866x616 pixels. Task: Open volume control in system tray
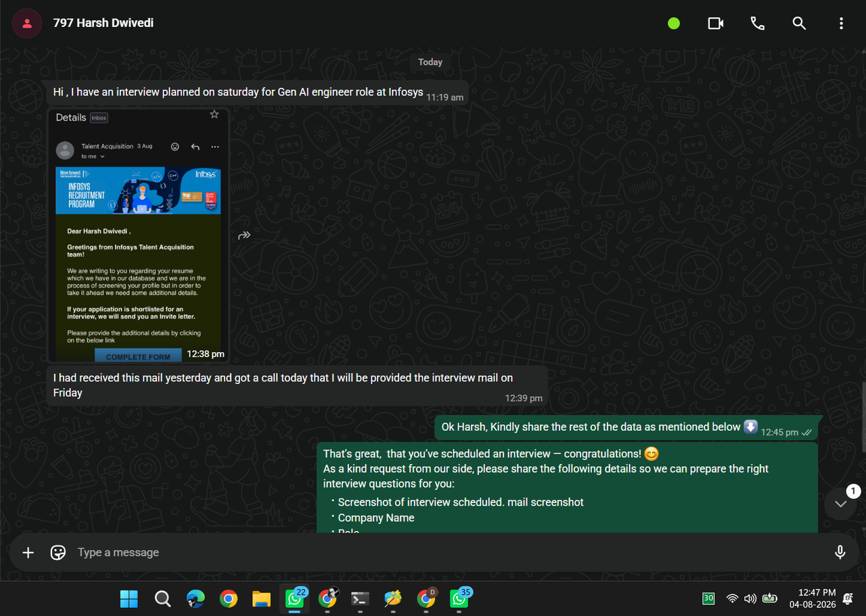click(x=750, y=598)
